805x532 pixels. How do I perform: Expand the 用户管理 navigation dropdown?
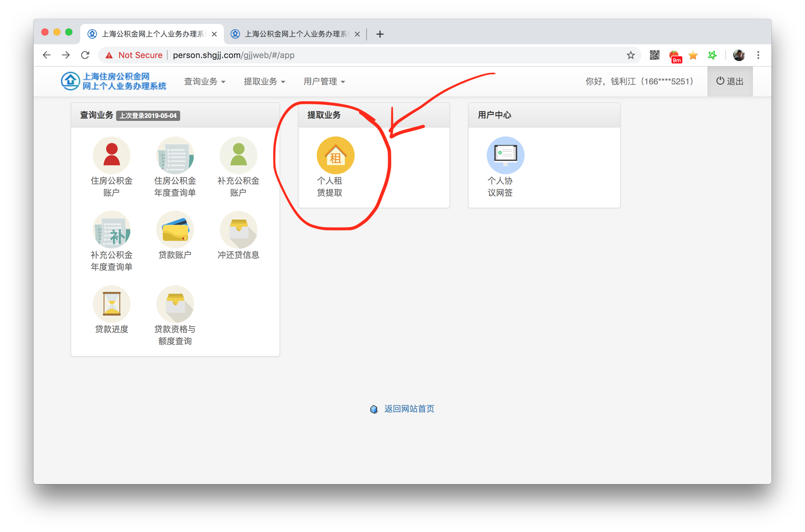tap(324, 81)
